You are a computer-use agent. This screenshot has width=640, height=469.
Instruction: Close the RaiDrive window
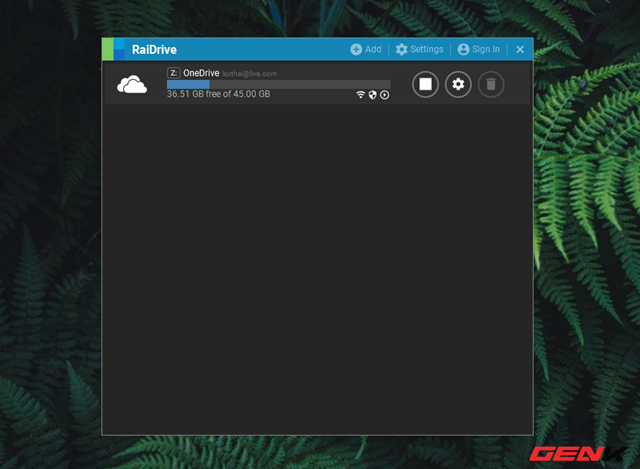pyautogui.click(x=520, y=49)
